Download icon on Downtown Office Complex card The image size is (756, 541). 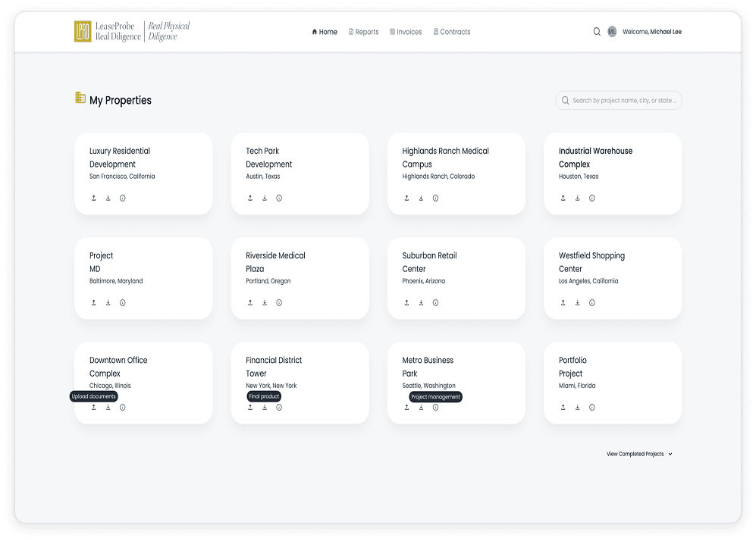click(x=108, y=407)
